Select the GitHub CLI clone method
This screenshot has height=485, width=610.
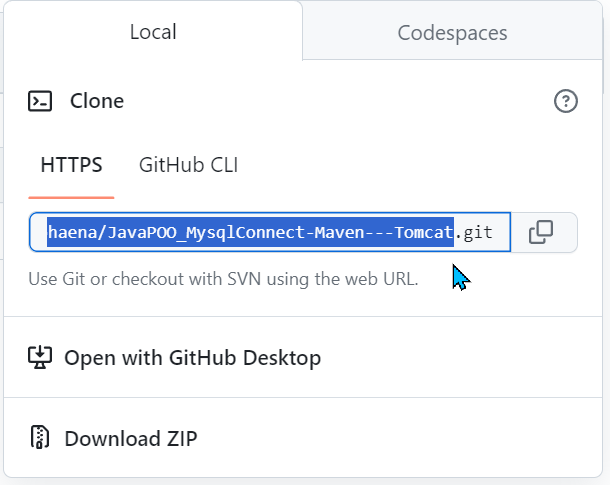point(188,165)
